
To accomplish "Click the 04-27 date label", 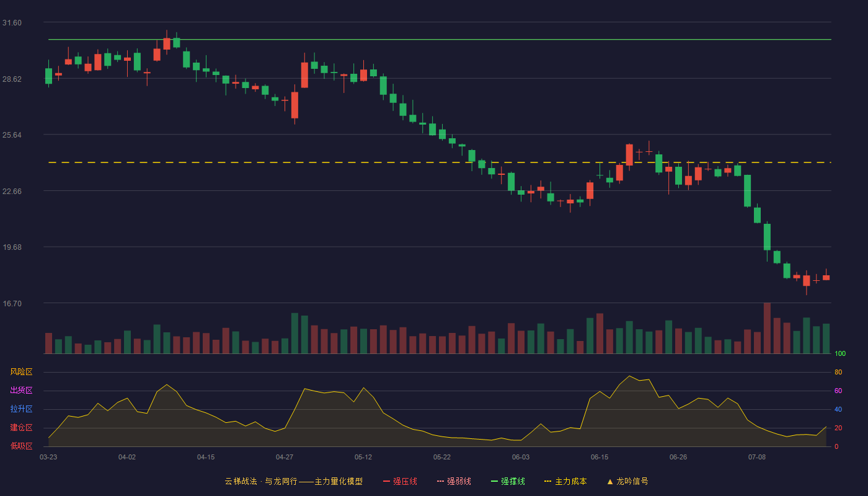I will [x=285, y=457].
